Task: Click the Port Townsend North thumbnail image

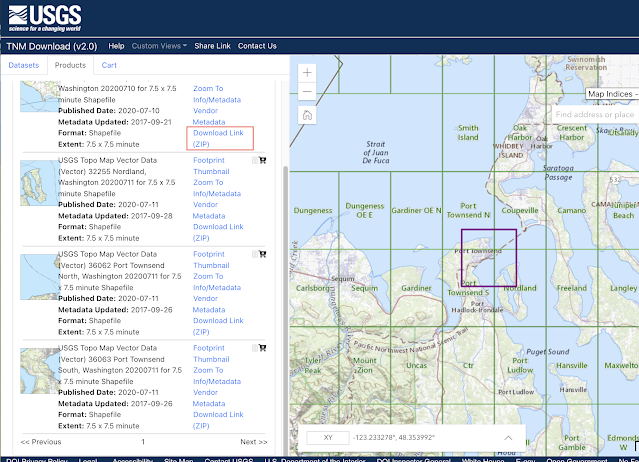Action: point(40,277)
